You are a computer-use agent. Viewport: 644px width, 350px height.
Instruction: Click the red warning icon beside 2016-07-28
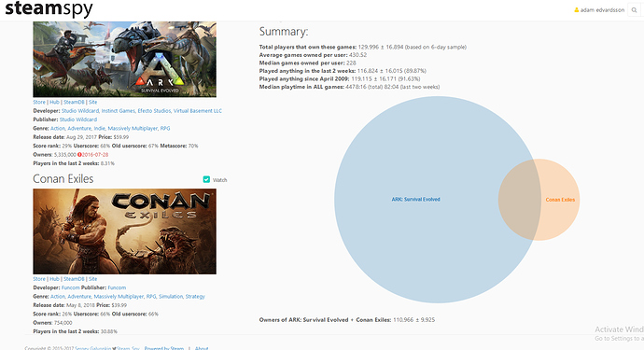[x=79, y=154]
